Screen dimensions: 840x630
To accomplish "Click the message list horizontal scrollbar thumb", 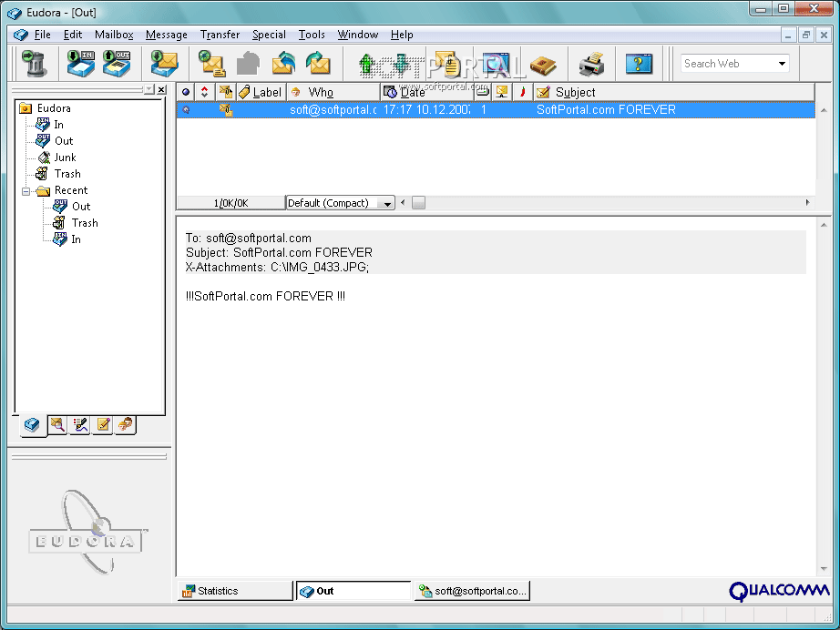I will pos(418,203).
